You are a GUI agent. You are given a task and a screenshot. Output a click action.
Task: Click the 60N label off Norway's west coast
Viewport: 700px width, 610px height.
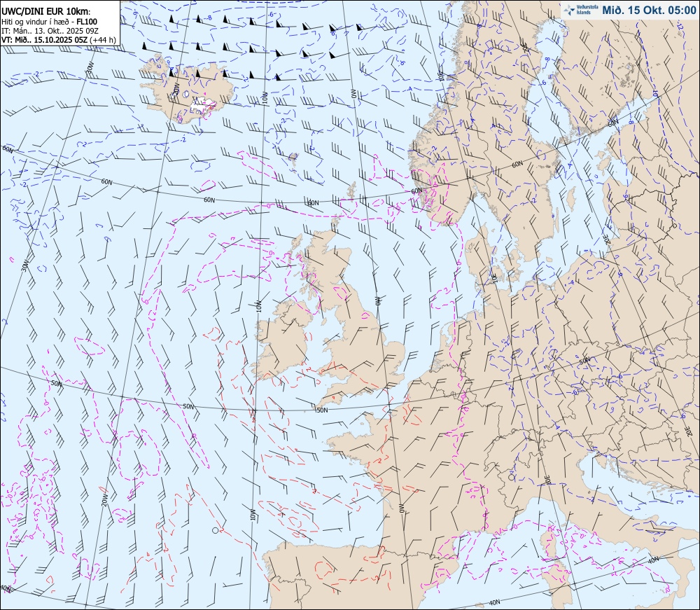pos(416,191)
